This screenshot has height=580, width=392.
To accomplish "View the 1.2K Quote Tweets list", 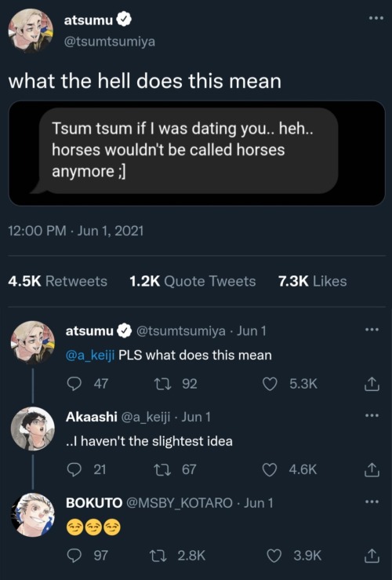I will [193, 281].
